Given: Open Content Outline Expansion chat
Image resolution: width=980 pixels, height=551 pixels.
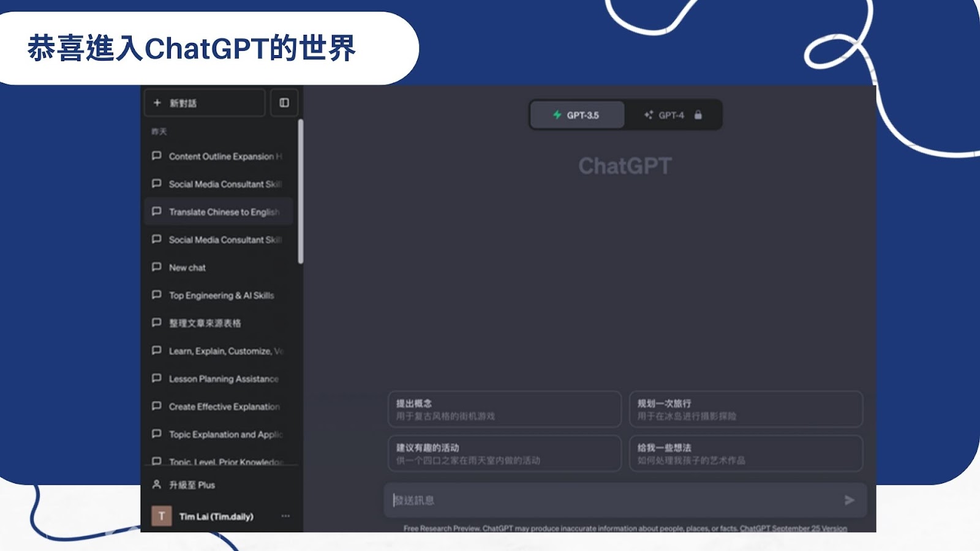Looking at the screenshot, I should tap(217, 156).
